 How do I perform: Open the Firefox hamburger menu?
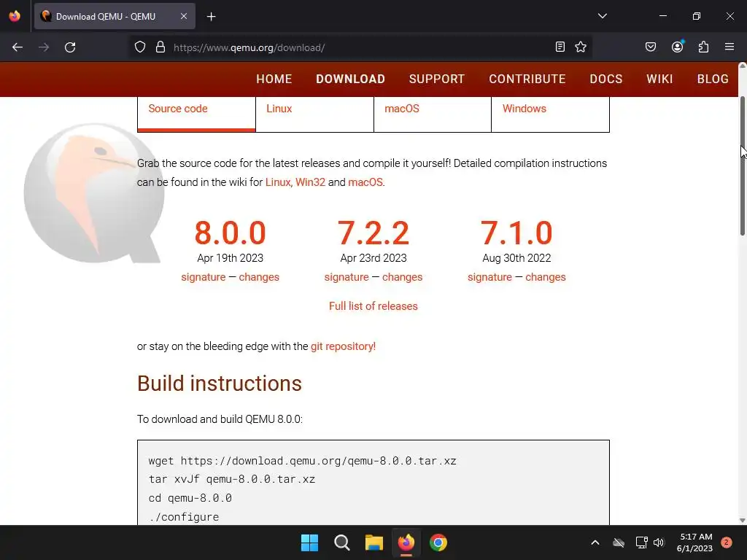(729, 47)
